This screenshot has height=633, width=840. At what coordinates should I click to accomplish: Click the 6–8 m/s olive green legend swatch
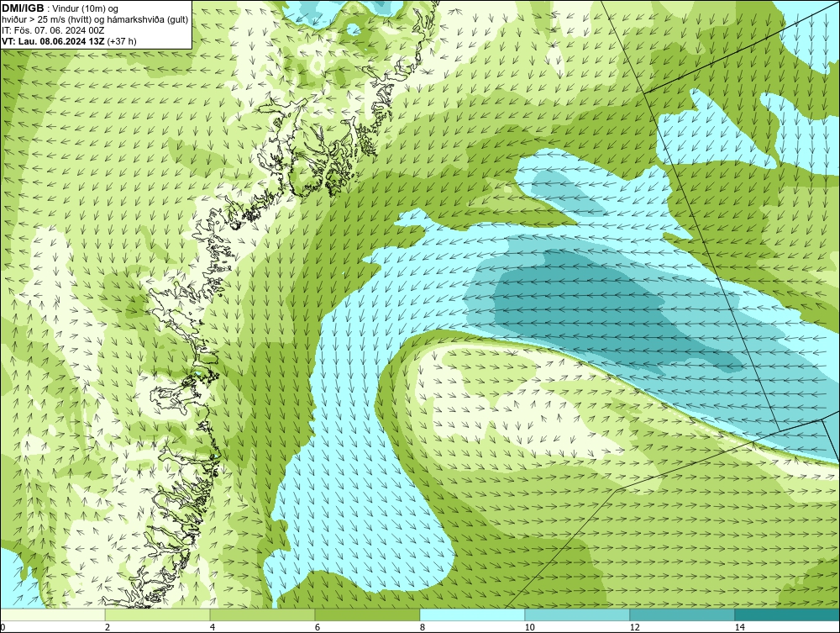(x=368, y=615)
